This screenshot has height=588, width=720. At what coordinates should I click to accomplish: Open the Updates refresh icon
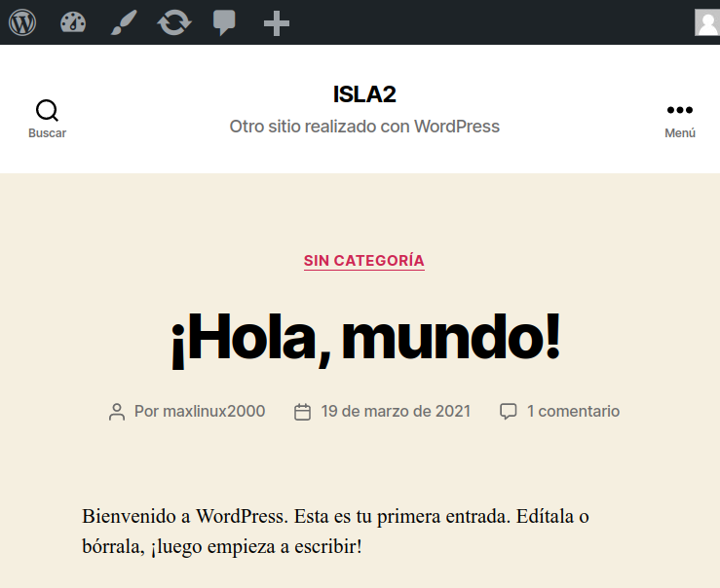click(174, 22)
